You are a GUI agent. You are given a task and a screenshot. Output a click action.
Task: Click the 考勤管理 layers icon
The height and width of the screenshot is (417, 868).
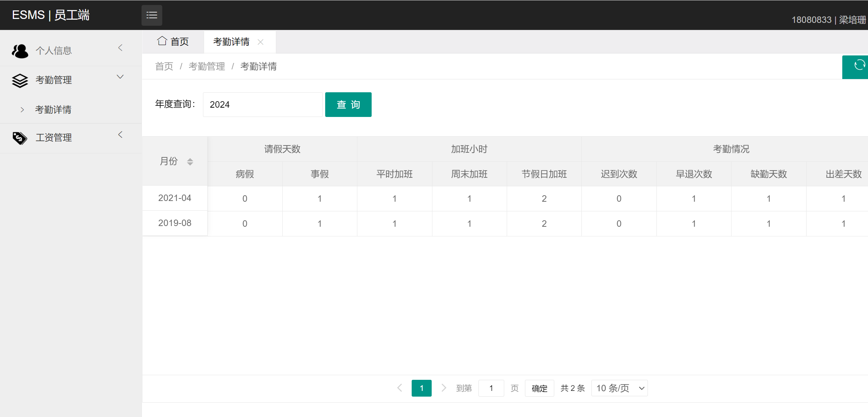click(20, 80)
